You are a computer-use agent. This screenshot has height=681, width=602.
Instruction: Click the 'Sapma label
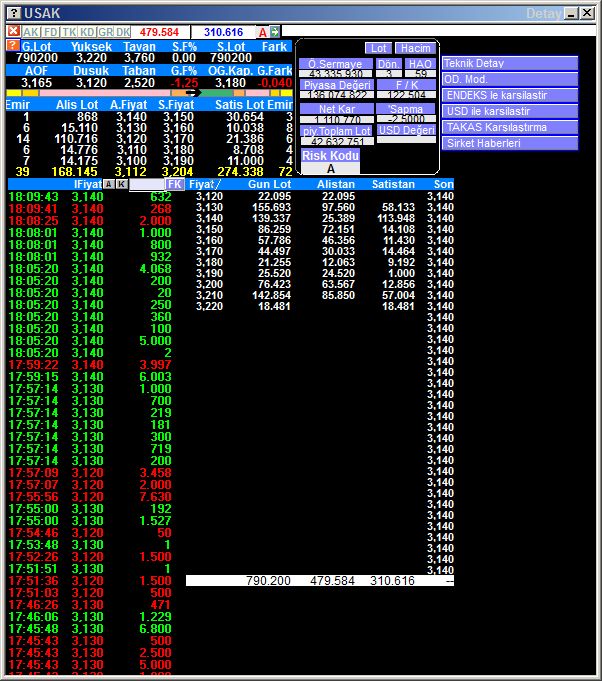pyautogui.click(x=406, y=109)
